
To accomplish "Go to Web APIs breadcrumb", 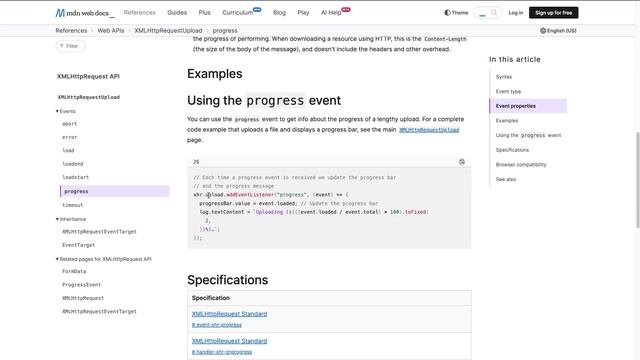I will [x=111, y=31].
